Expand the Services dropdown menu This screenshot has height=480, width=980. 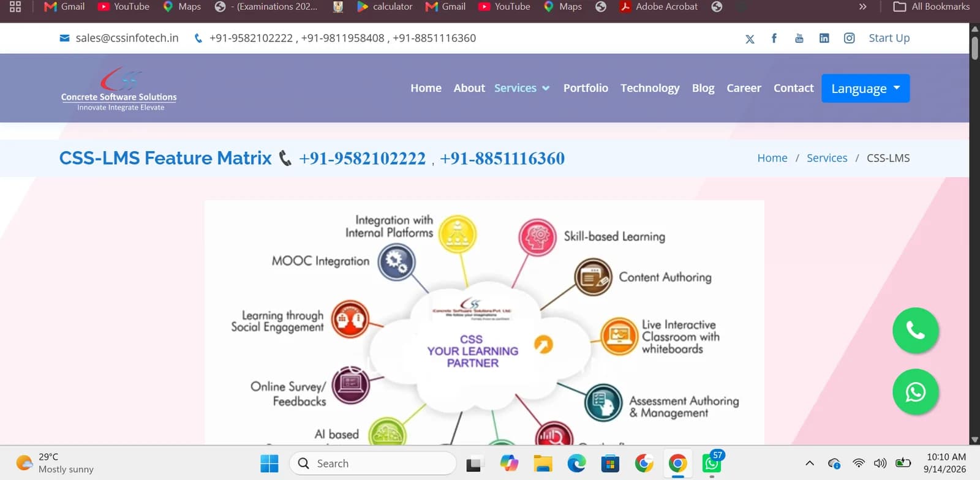pos(522,88)
